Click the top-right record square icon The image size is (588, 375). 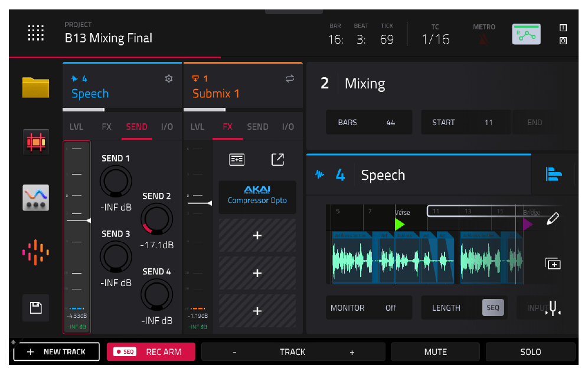[x=563, y=41]
